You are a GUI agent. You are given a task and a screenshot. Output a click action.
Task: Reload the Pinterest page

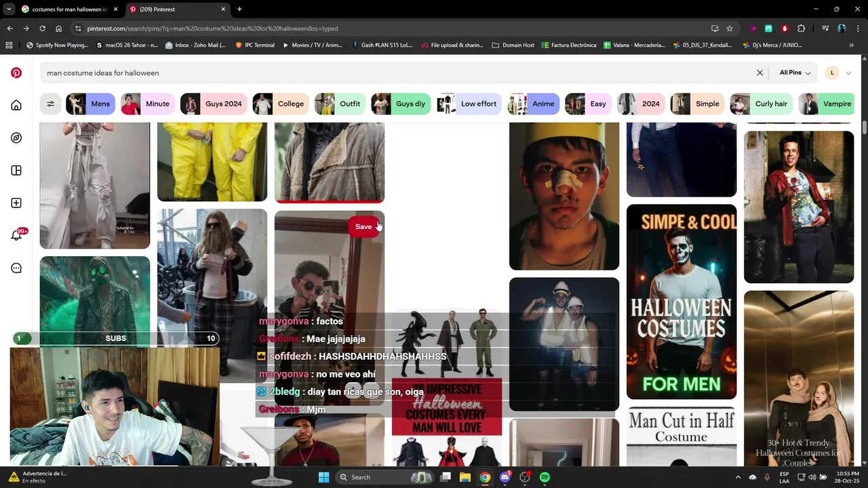tap(42, 28)
